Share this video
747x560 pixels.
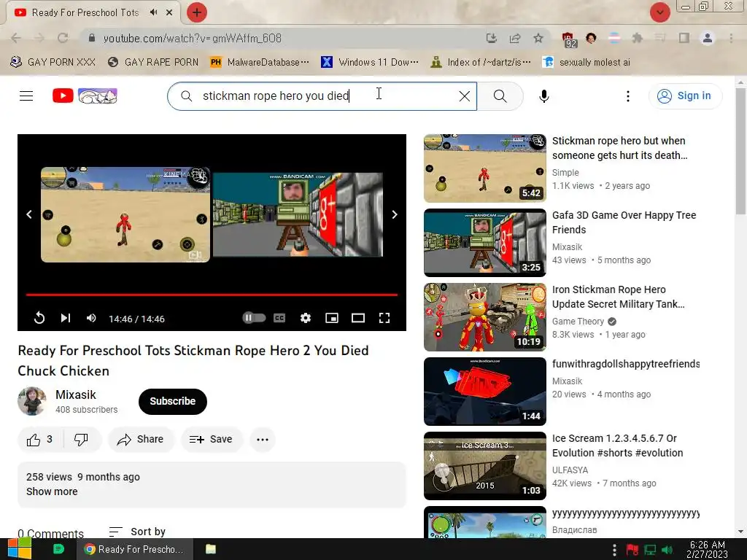coord(141,440)
